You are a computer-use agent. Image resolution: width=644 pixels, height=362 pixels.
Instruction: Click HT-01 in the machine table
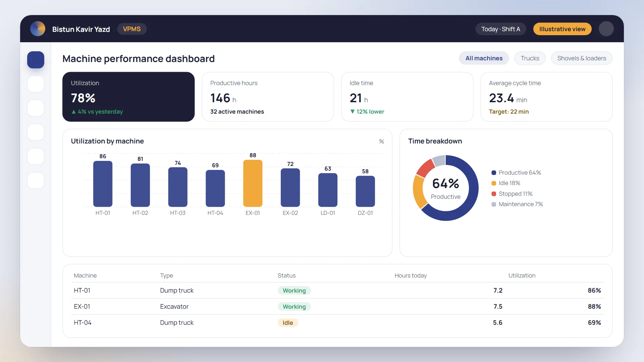click(82, 291)
